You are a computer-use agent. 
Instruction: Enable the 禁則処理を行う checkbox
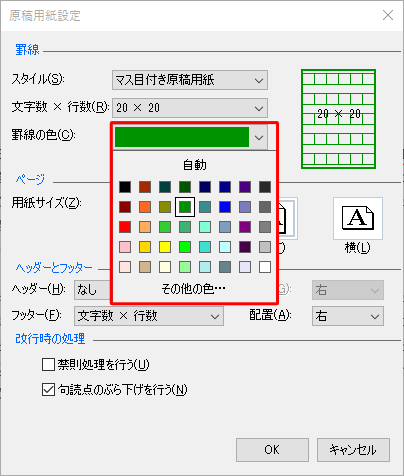[x=48, y=364]
